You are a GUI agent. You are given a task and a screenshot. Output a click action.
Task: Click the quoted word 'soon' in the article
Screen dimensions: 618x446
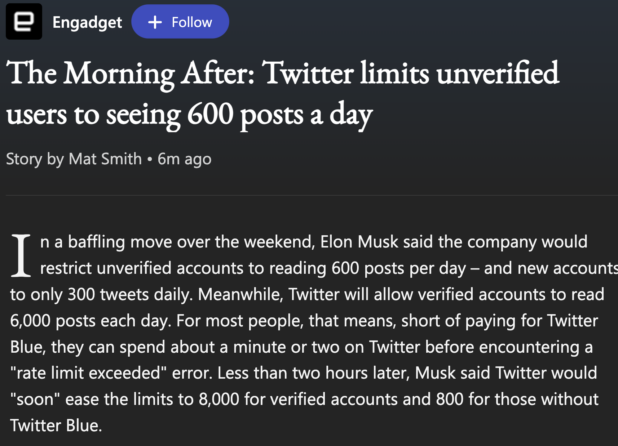point(35,400)
